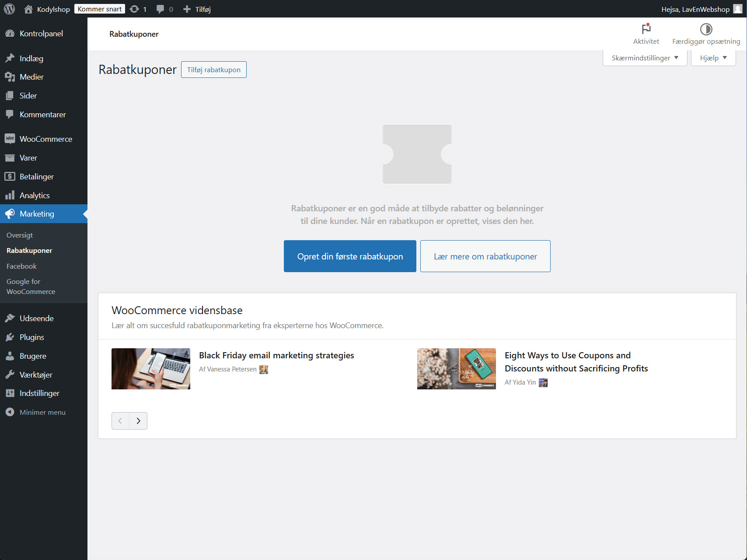Open Oversigt in the Marketing submenu
The width and height of the screenshot is (747, 560).
[19, 235]
